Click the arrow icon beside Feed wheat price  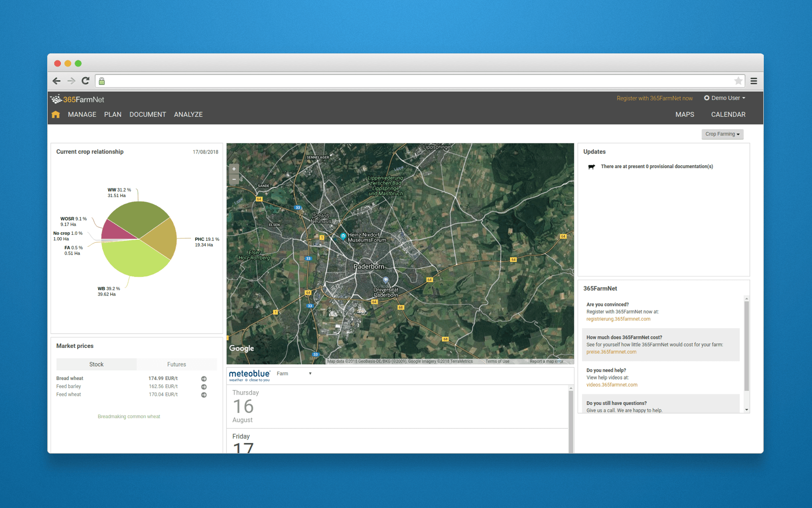click(x=204, y=395)
